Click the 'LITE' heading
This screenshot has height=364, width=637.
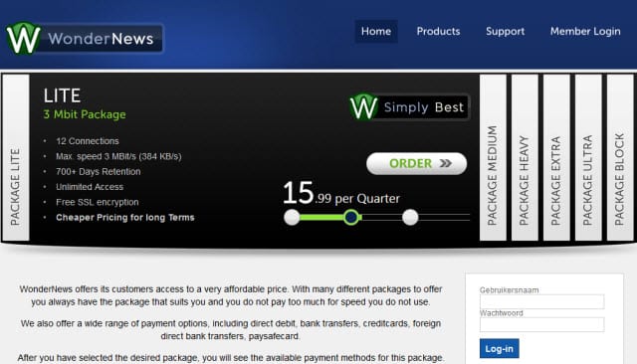click(62, 95)
